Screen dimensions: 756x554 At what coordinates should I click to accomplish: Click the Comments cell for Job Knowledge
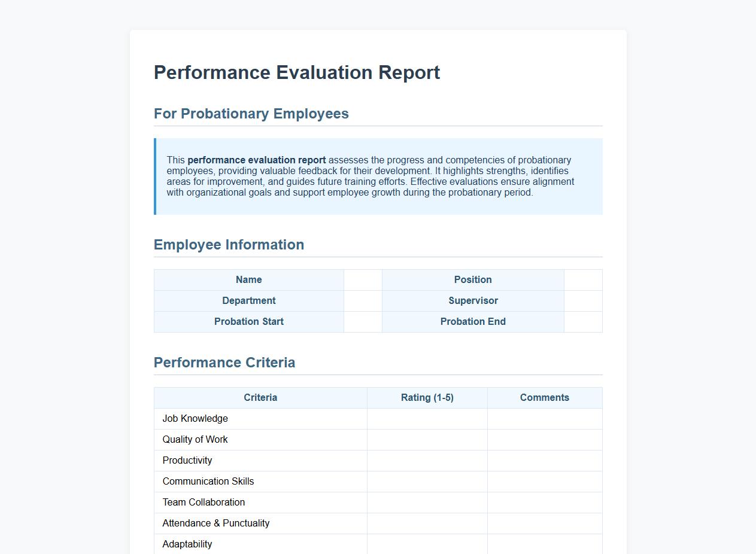coord(544,418)
